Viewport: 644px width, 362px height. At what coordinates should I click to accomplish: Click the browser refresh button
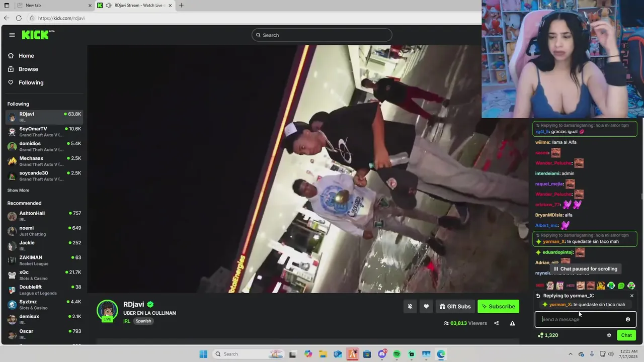19,18
